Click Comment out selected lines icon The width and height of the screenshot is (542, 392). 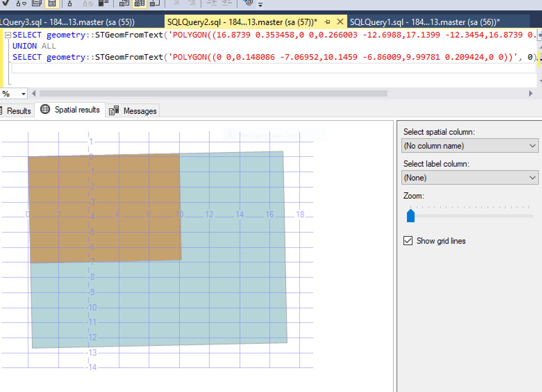point(176,3)
